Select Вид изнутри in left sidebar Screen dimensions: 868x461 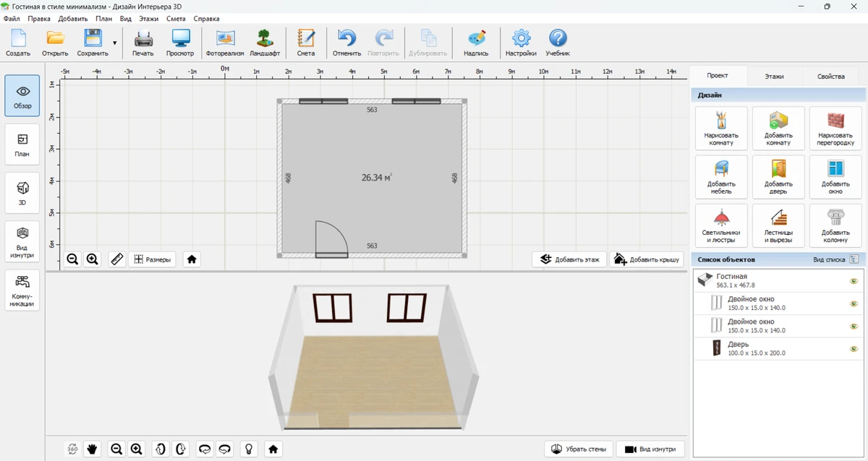coord(22,241)
